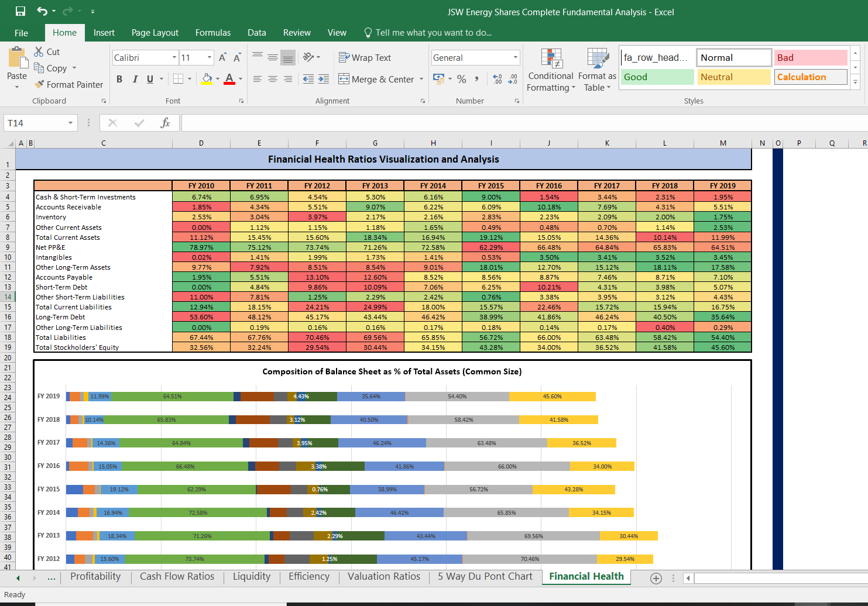
Task: Apply the Calculation cell style
Action: 811,77
